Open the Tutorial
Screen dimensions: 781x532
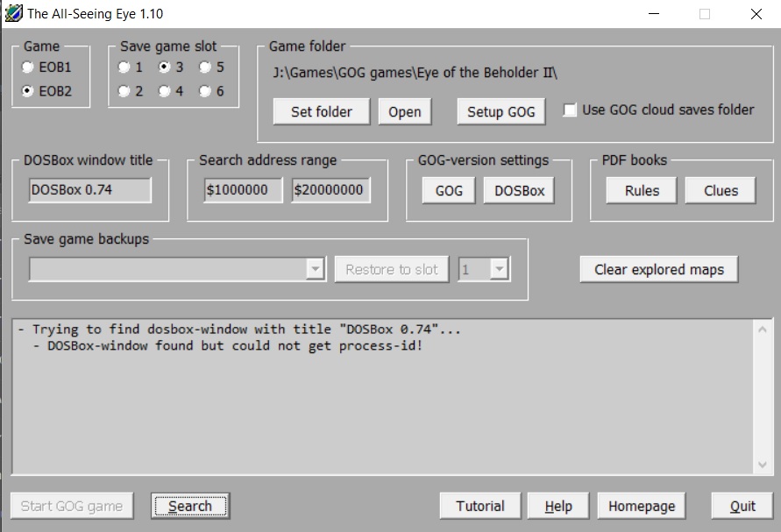pyautogui.click(x=480, y=506)
